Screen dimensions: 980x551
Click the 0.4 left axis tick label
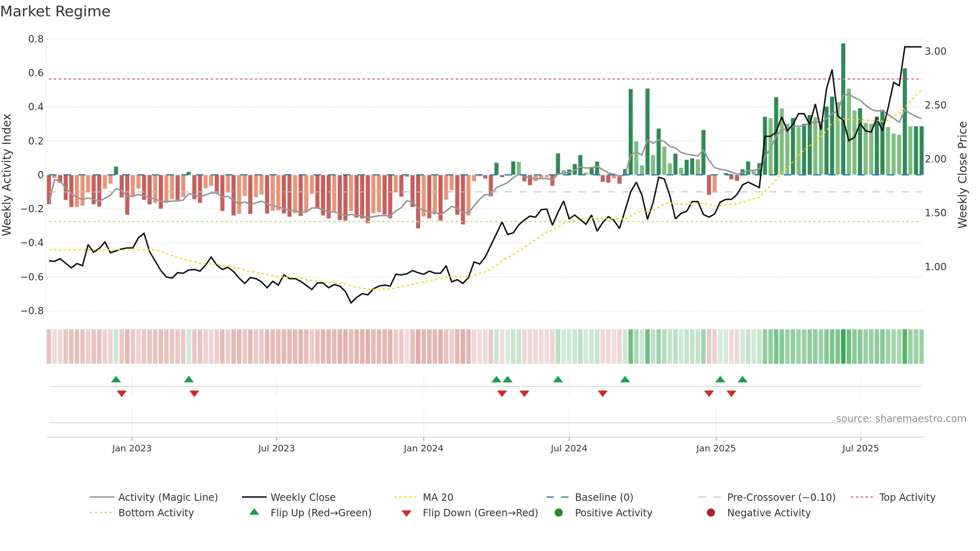pos(36,107)
